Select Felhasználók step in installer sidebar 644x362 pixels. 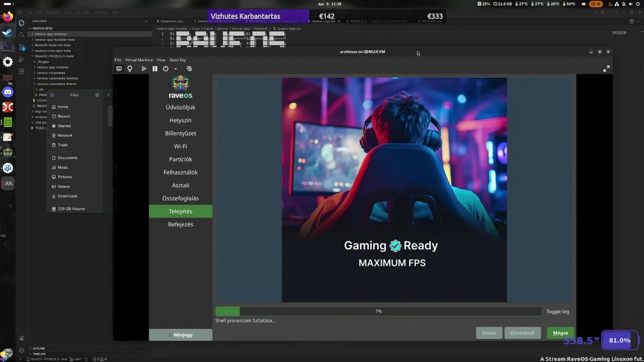coord(181,172)
